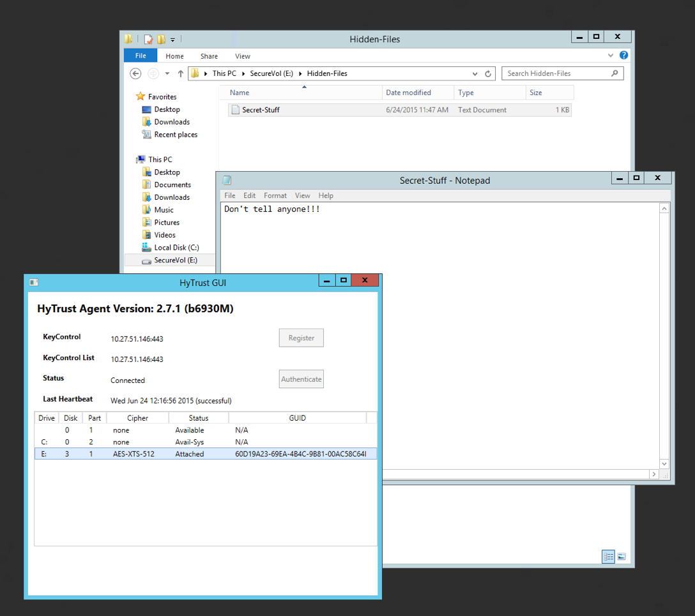Go up one folder level arrow
695x616 pixels.
(180, 73)
